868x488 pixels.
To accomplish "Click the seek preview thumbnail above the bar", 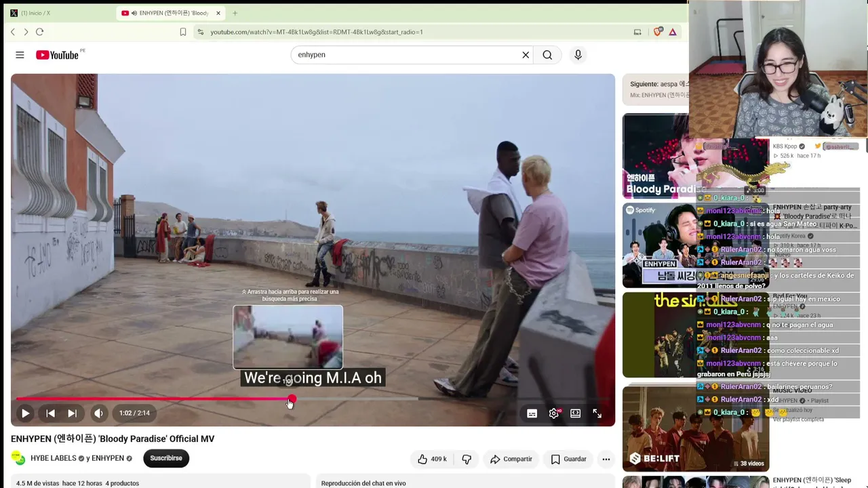I will coord(288,337).
